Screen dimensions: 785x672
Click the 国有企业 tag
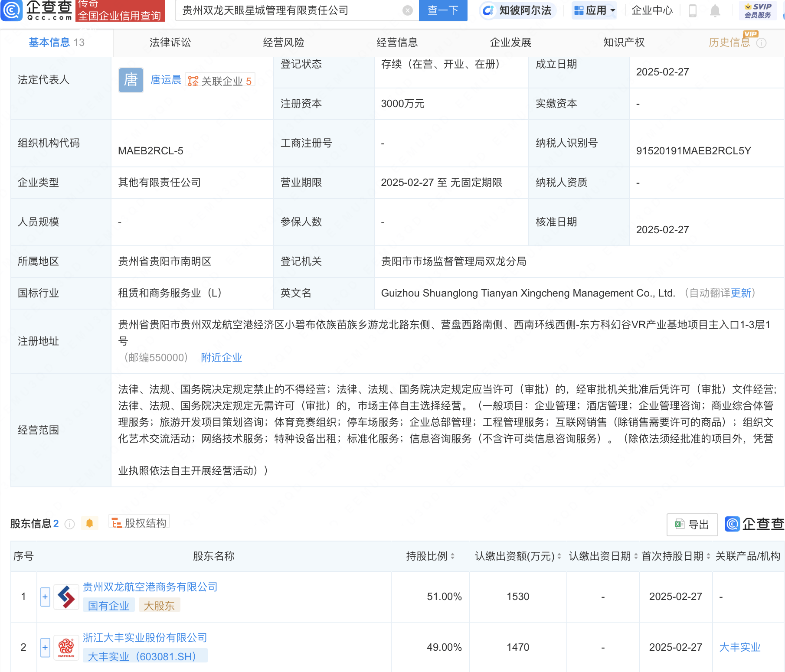108,606
